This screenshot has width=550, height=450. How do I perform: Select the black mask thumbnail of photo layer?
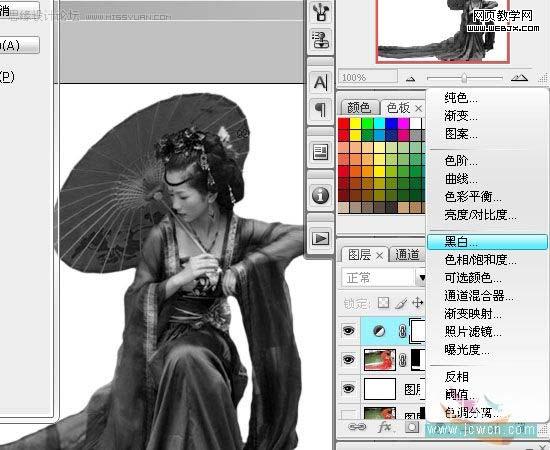[418, 360]
